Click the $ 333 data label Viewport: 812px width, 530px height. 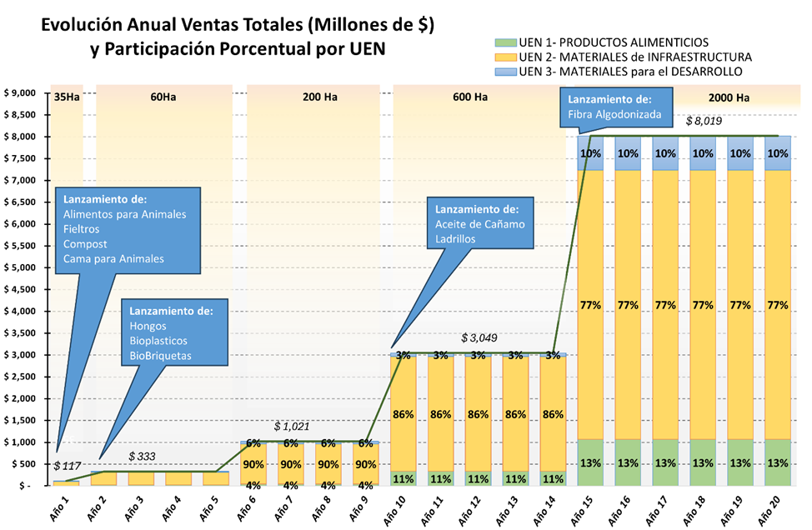pos(142,457)
